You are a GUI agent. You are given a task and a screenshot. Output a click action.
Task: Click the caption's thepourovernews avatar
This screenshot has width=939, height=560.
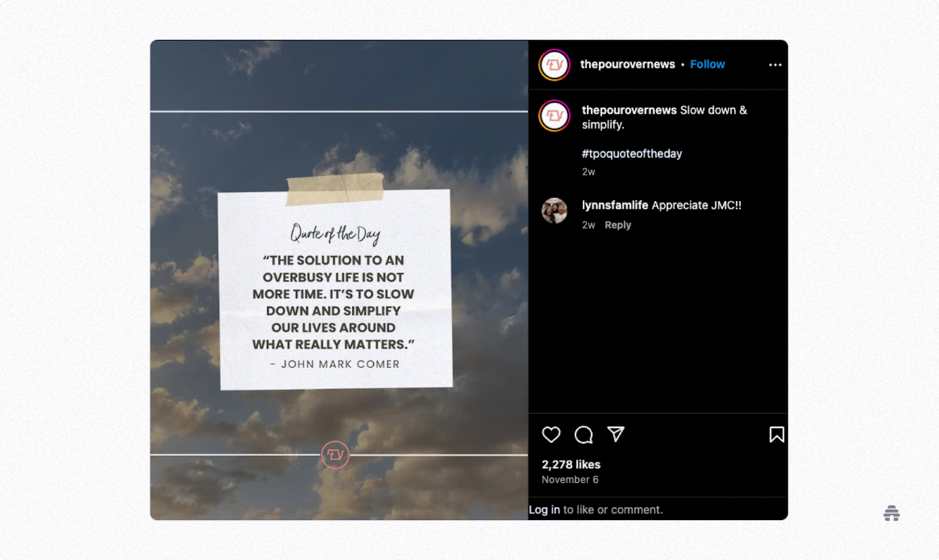[555, 116]
